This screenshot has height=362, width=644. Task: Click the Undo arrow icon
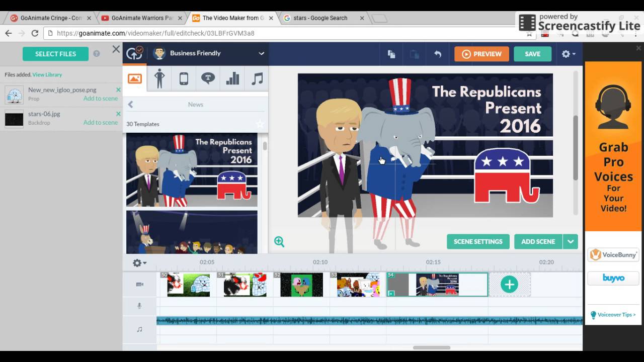click(x=438, y=54)
